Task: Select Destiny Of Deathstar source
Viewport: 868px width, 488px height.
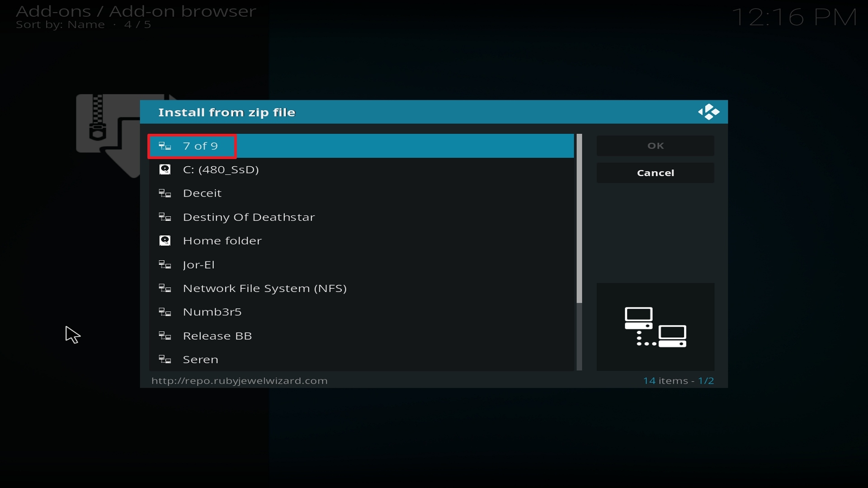Action: [x=362, y=217]
